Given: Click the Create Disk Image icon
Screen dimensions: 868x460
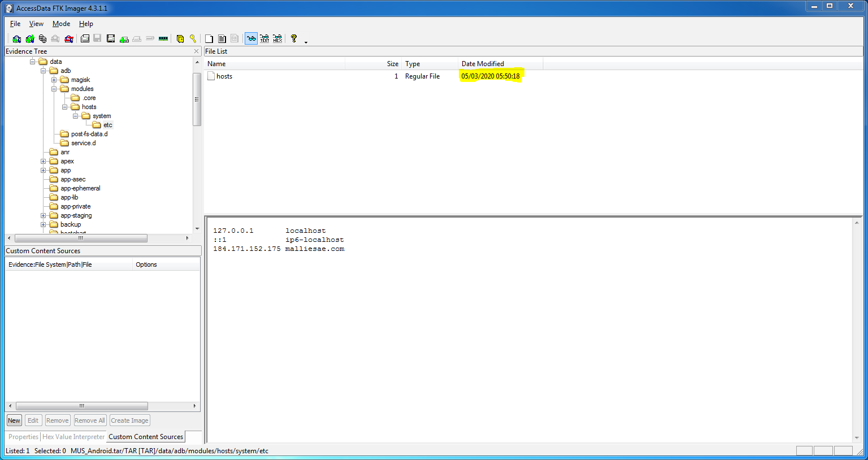Looking at the screenshot, I should click(85, 39).
